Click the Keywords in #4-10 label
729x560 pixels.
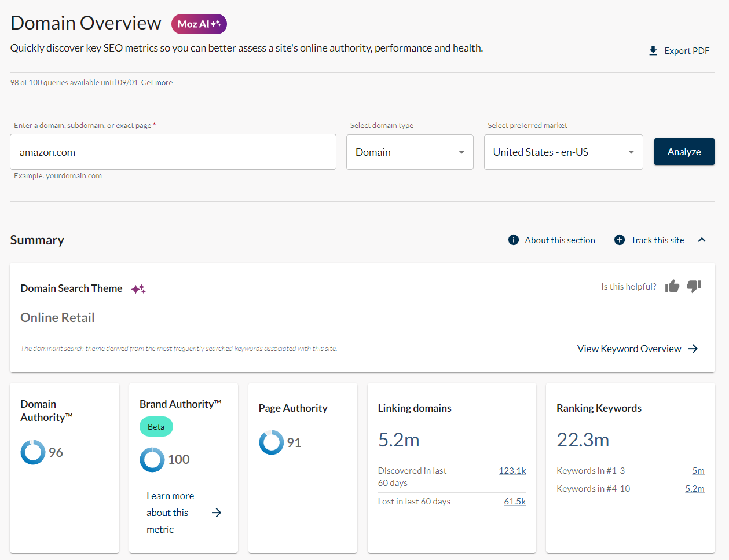coord(594,489)
